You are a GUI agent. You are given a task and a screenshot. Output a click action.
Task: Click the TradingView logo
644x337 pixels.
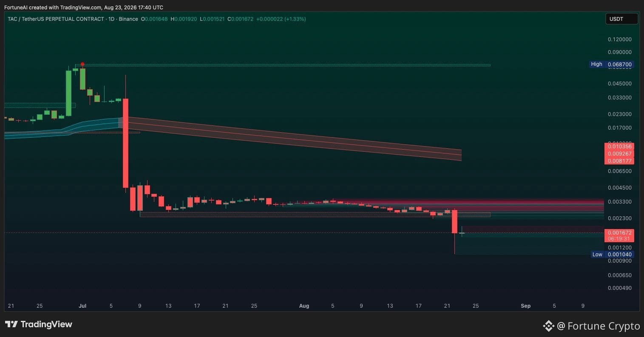click(x=39, y=324)
